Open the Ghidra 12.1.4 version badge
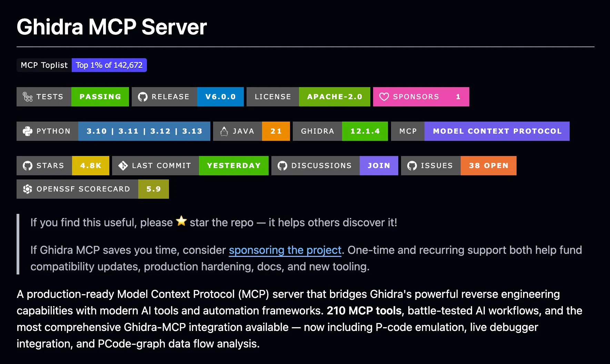Screen dimensions: 610x364 [x=365, y=131]
